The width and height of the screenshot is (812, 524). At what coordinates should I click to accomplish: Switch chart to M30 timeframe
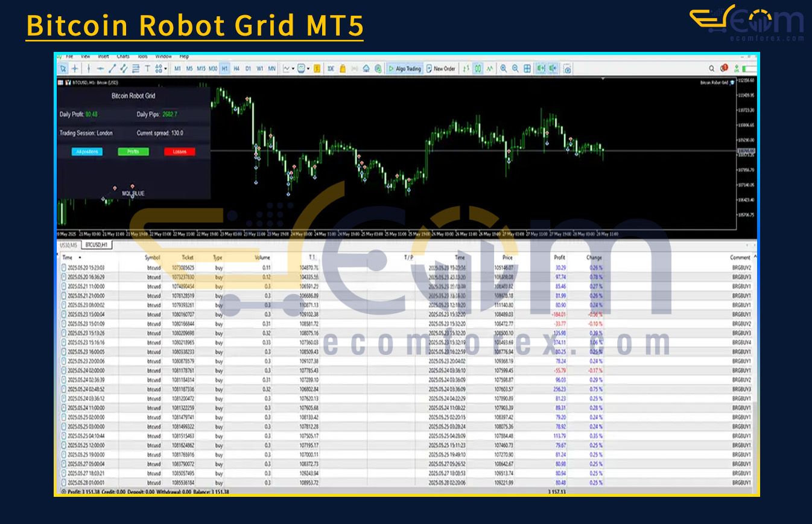coord(213,69)
